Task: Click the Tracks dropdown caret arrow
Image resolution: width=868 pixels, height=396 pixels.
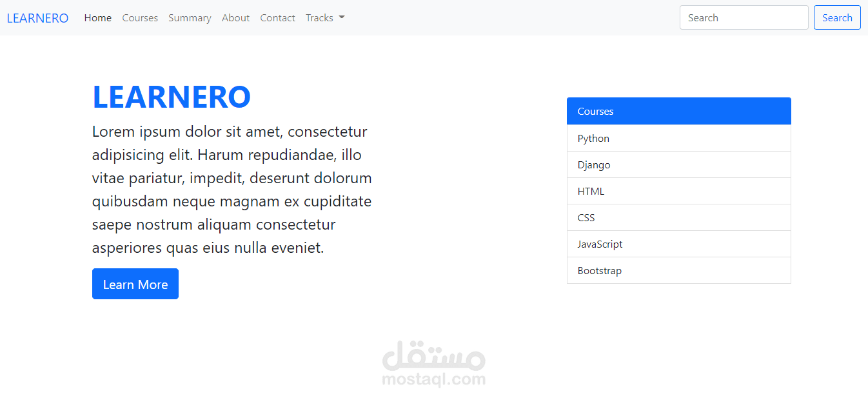Action: tap(341, 17)
